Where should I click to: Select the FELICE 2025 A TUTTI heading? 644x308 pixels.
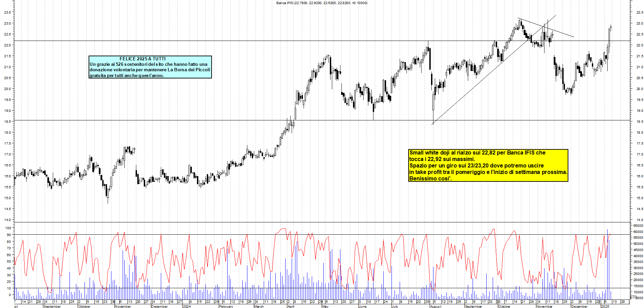[142, 59]
